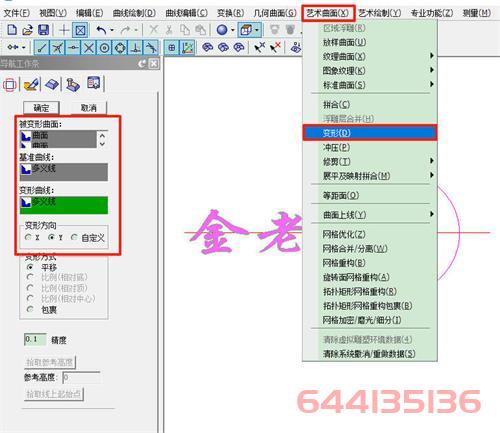Click the Open file folder icon

(x=27, y=30)
